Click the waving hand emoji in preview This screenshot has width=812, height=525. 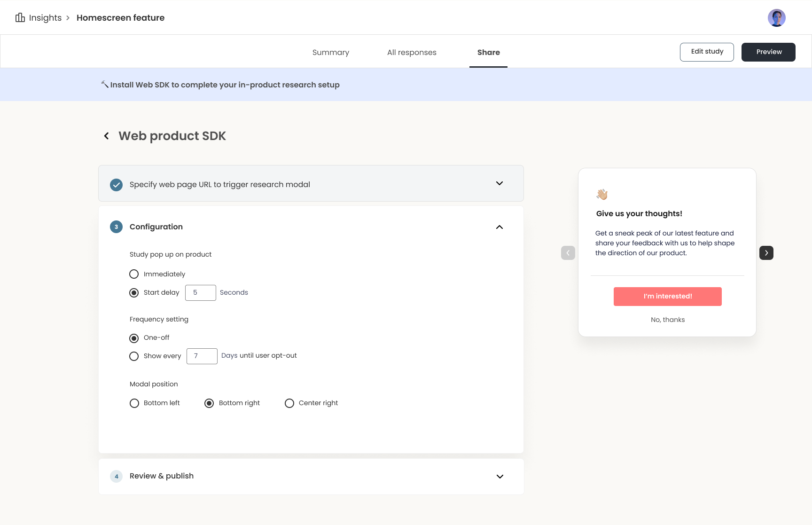602,194
